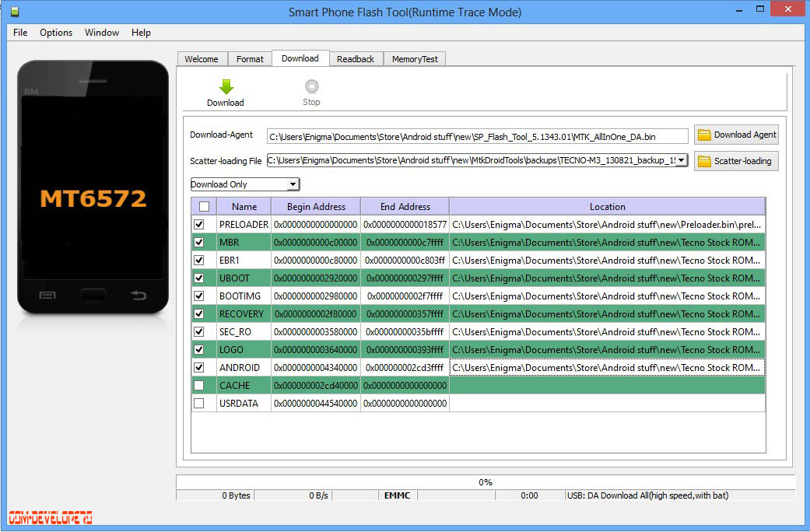Screen dimensions: 810x532
Task: Toggle the select-all checkbox in table header
Action: click(204, 207)
